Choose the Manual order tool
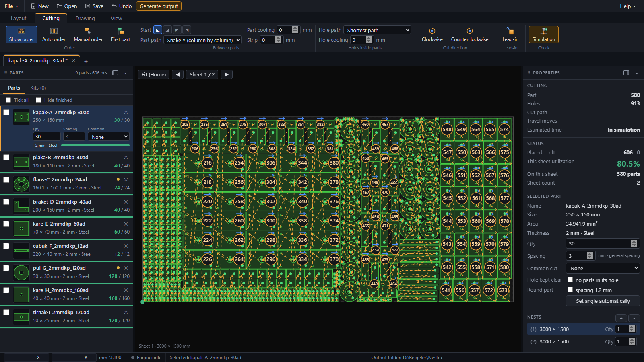The height and width of the screenshot is (362, 644). [88, 35]
